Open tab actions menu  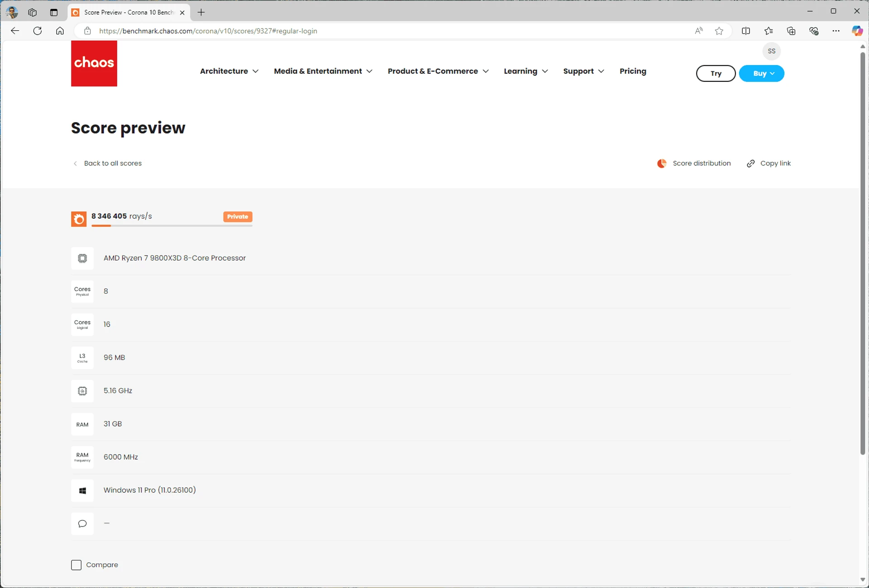54,12
